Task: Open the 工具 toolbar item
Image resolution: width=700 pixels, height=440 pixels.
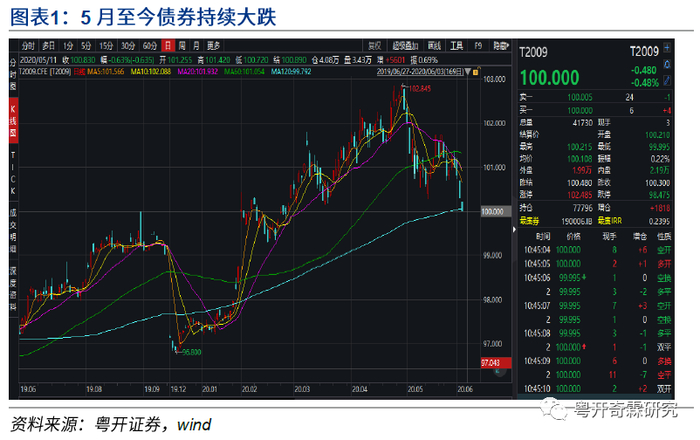Action: 456,46
